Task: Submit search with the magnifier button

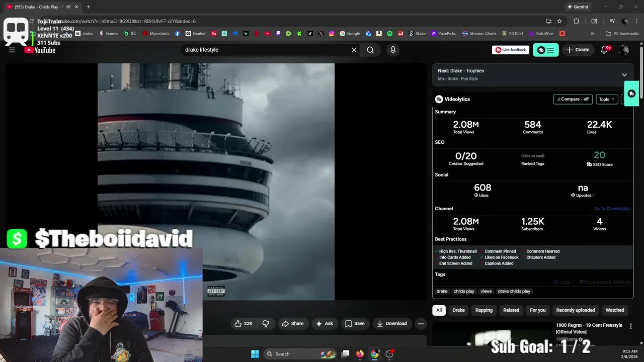Action: click(370, 50)
